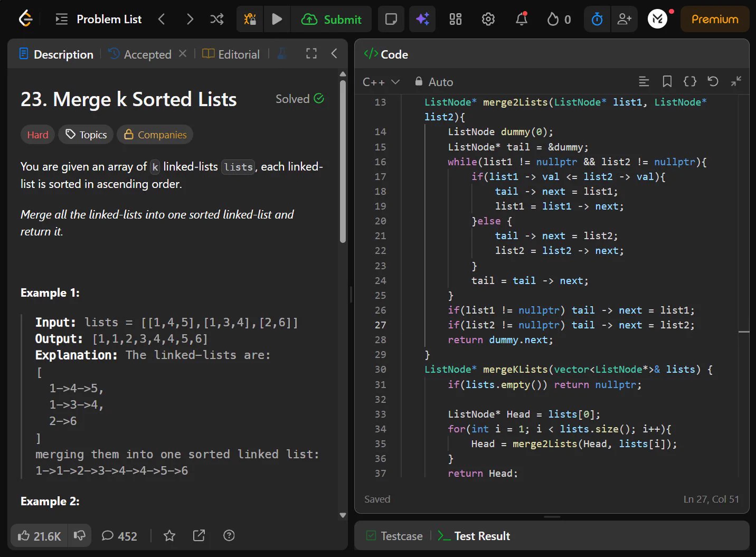
Task: Open settings gear icon
Action: point(488,20)
